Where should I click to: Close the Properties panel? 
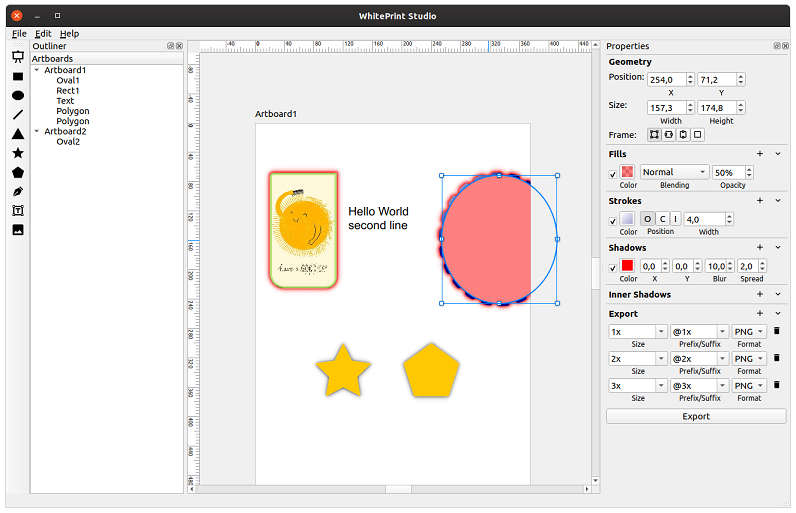(785, 46)
